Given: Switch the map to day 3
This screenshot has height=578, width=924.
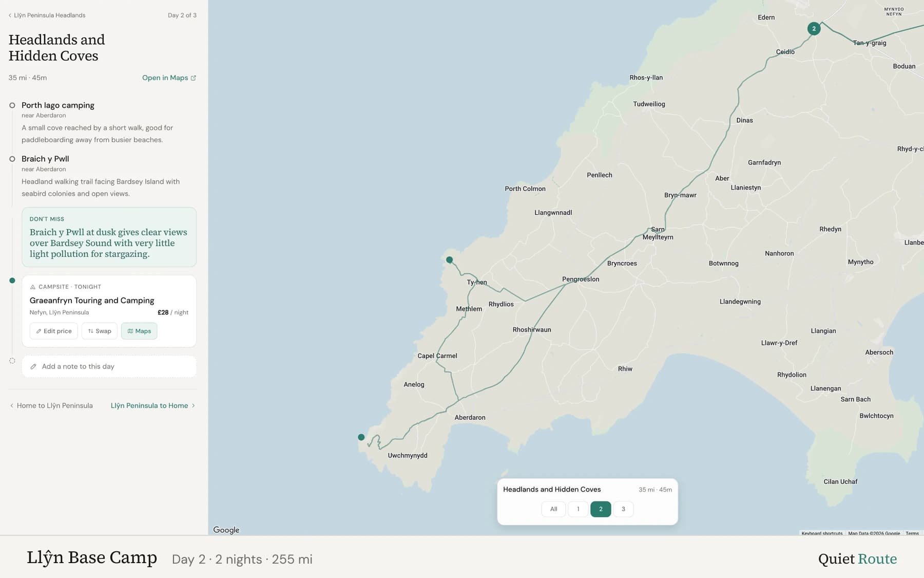Looking at the screenshot, I should (623, 509).
